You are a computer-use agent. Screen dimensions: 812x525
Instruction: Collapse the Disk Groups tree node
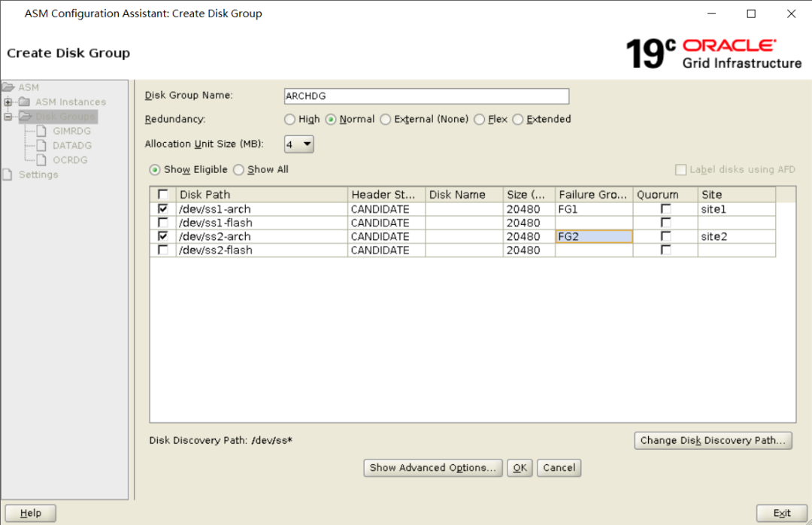pyautogui.click(x=8, y=116)
